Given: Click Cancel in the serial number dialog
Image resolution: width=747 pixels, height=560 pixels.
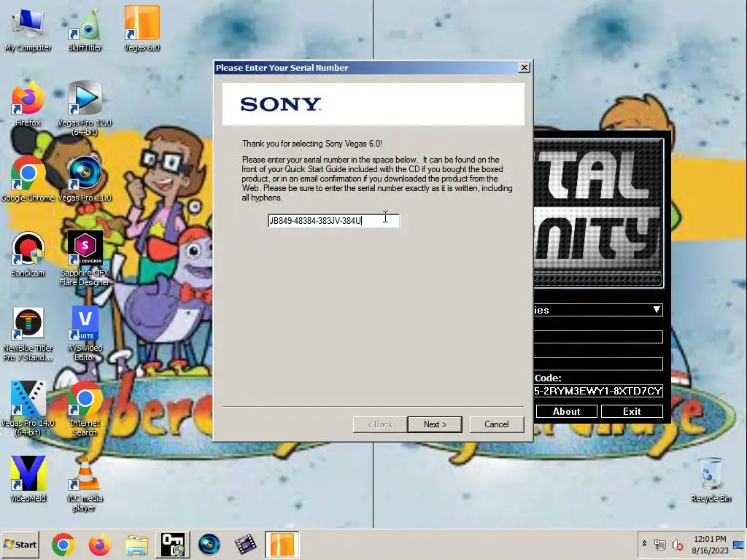Looking at the screenshot, I should click(496, 424).
